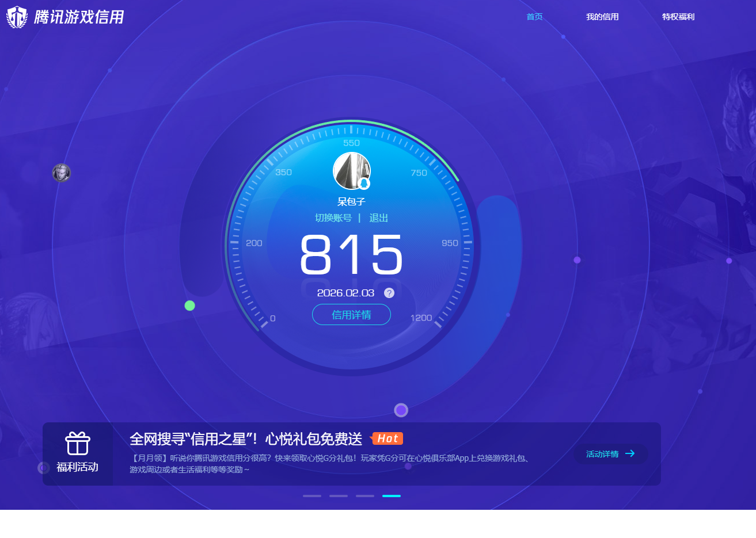Viewport: 756px width, 538px height.
Task: Open the 我的信用 navigation item
Action: click(602, 17)
